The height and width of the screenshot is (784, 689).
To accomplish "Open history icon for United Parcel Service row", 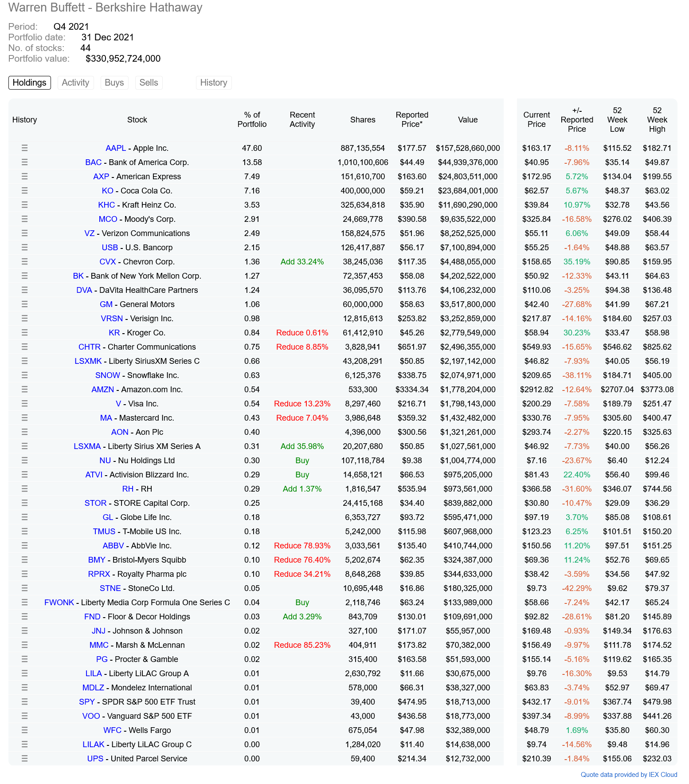I will tap(24, 759).
